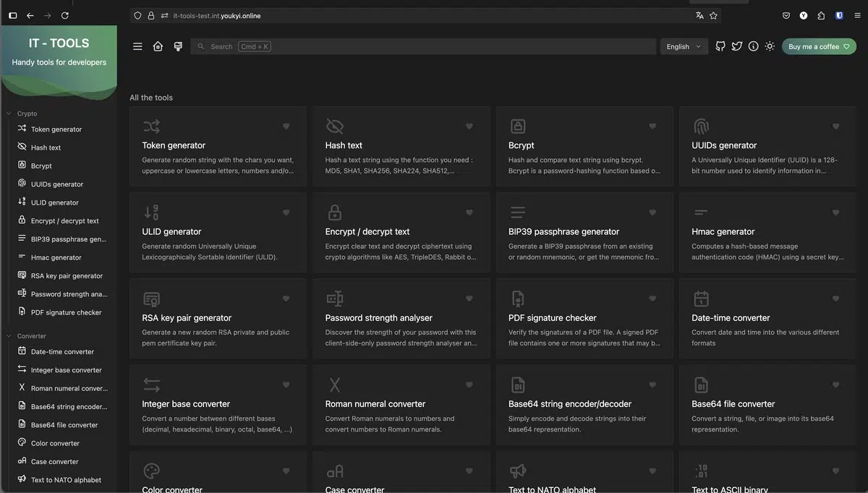This screenshot has width=868, height=493.
Task: Go to home via house icon
Action: 158,46
